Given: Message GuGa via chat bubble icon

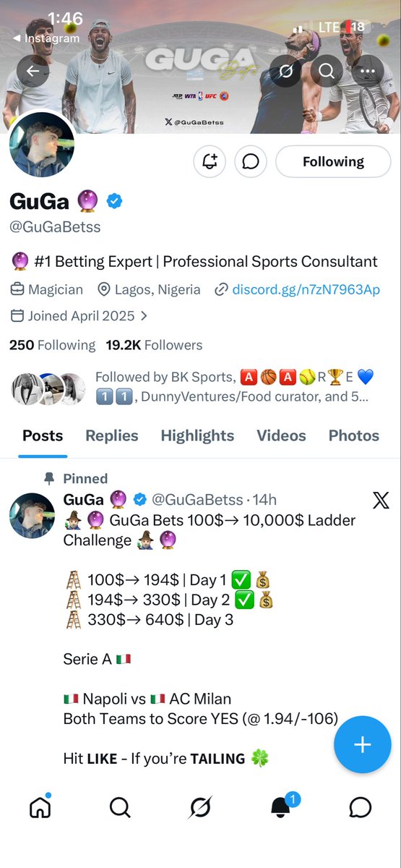Looking at the screenshot, I should [251, 161].
